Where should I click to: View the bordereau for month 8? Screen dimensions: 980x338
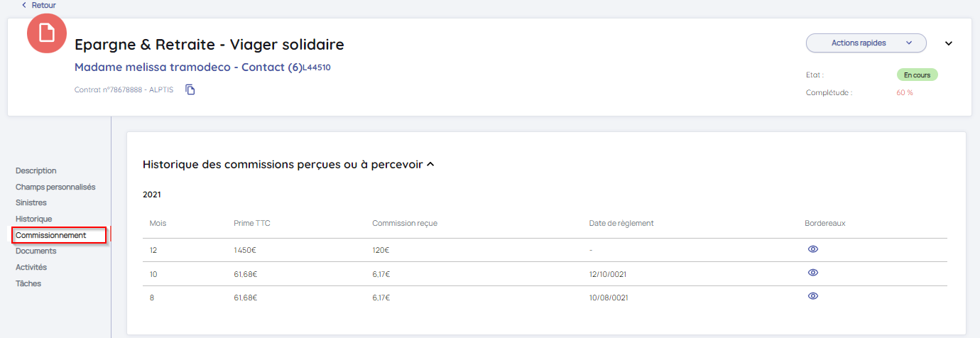click(x=813, y=296)
